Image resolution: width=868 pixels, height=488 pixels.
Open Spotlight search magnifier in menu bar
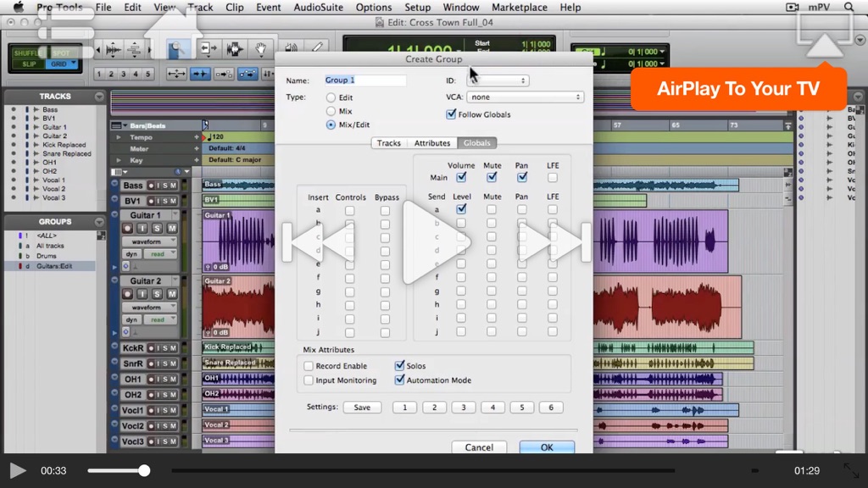849,7
